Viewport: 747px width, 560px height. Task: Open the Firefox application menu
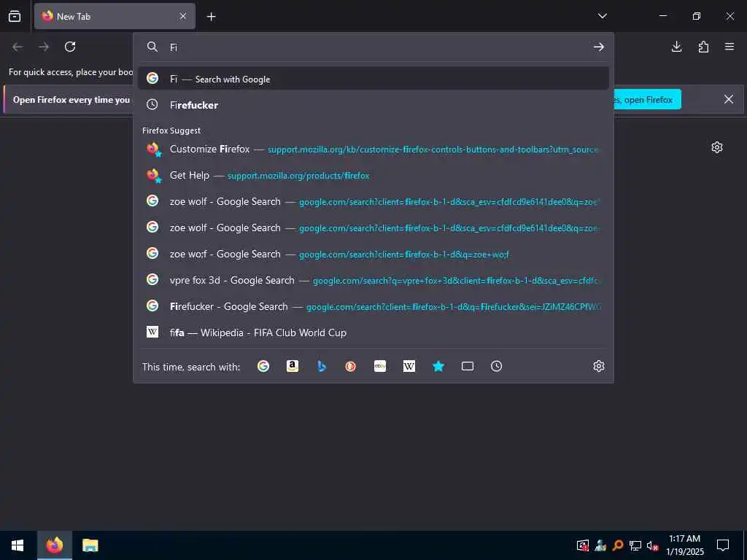click(x=729, y=47)
